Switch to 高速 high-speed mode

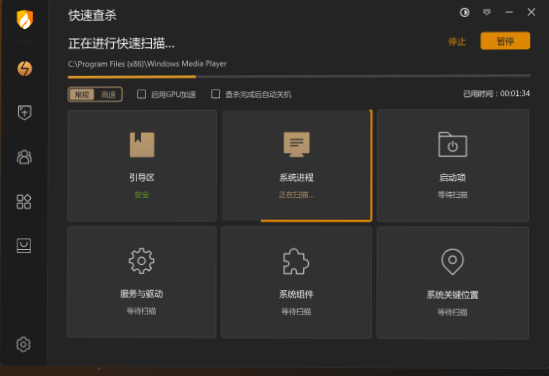pos(108,95)
